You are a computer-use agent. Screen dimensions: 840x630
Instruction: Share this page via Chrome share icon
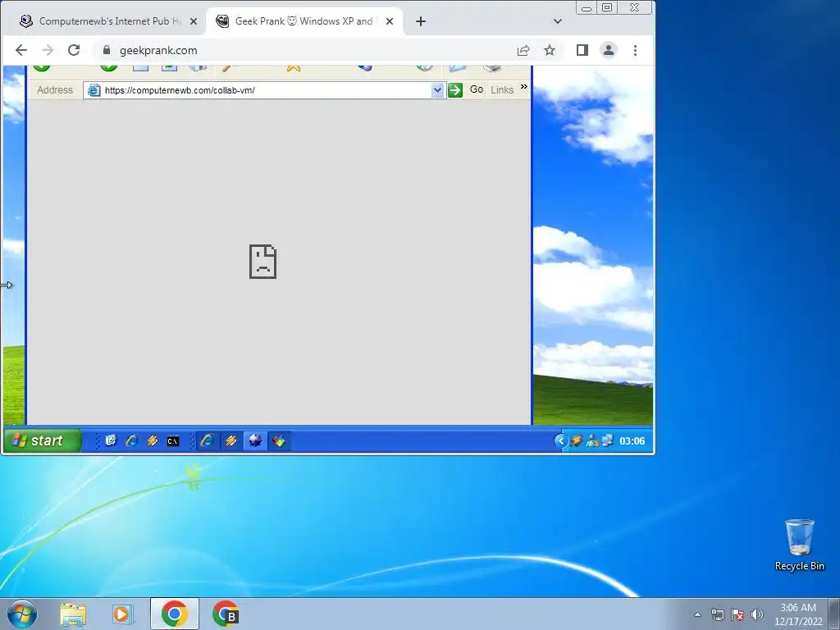[x=523, y=50]
